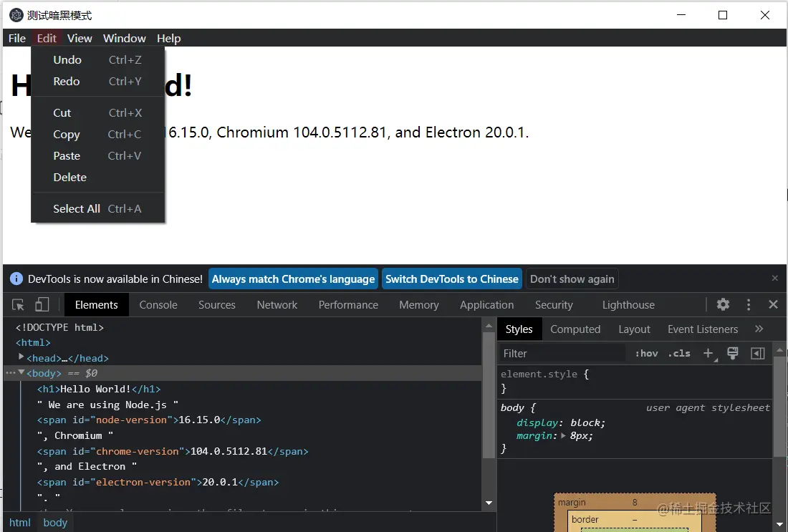The width and height of the screenshot is (788, 532).
Task: Choose Delete from Edit menu
Action: coord(97,178)
